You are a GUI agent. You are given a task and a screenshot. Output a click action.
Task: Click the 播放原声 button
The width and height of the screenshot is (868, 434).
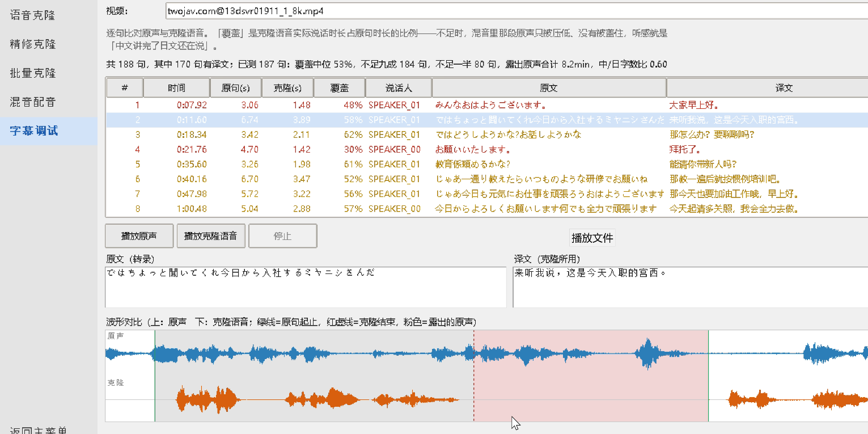coord(139,236)
